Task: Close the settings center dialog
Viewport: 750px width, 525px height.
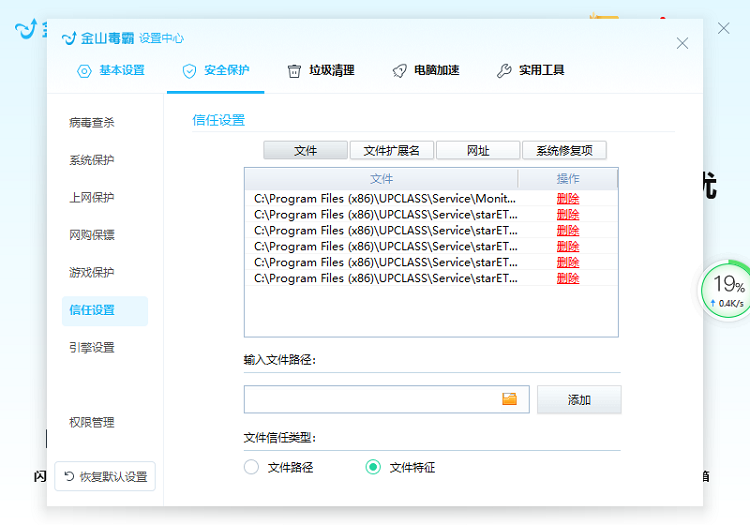Action: 682,43
